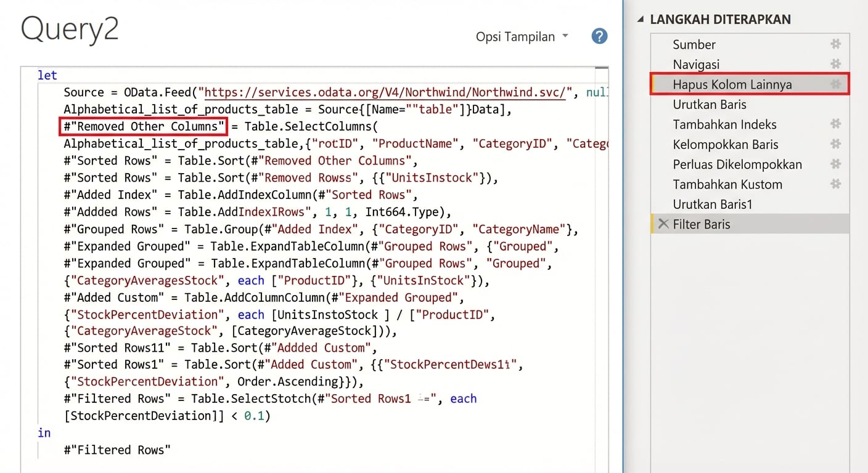Click the blue help question mark icon
The width and height of the screenshot is (868, 473).
click(599, 36)
